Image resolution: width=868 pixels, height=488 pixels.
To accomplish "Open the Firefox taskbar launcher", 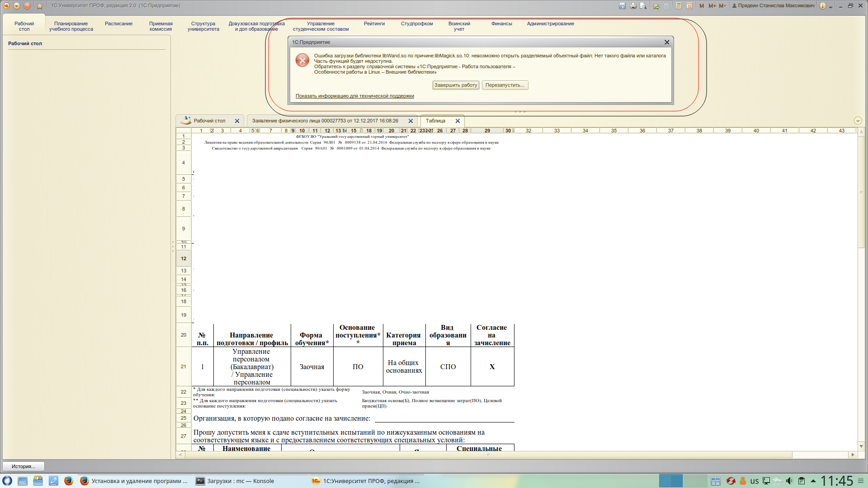I will (69, 481).
